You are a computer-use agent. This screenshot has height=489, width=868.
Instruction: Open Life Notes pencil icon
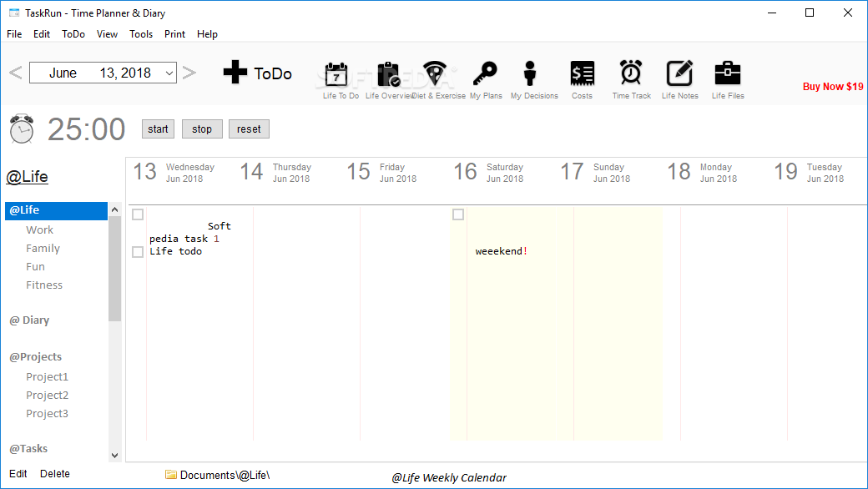(x=679, y=73)
